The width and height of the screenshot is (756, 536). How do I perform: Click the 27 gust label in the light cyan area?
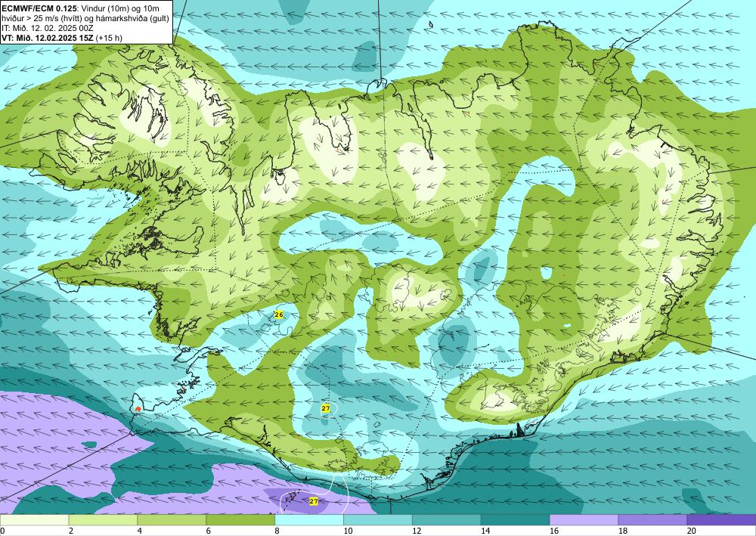coord(325,409)
